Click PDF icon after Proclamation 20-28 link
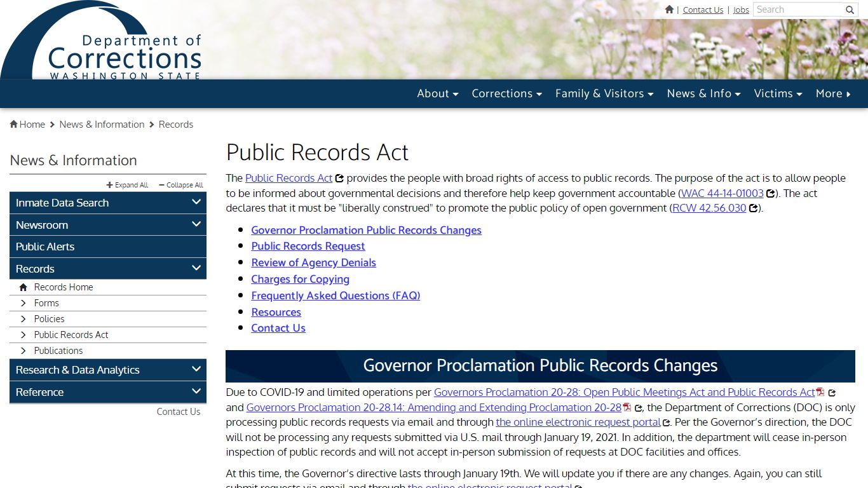Viewport: 868px width, 488px height. [820, 392]
